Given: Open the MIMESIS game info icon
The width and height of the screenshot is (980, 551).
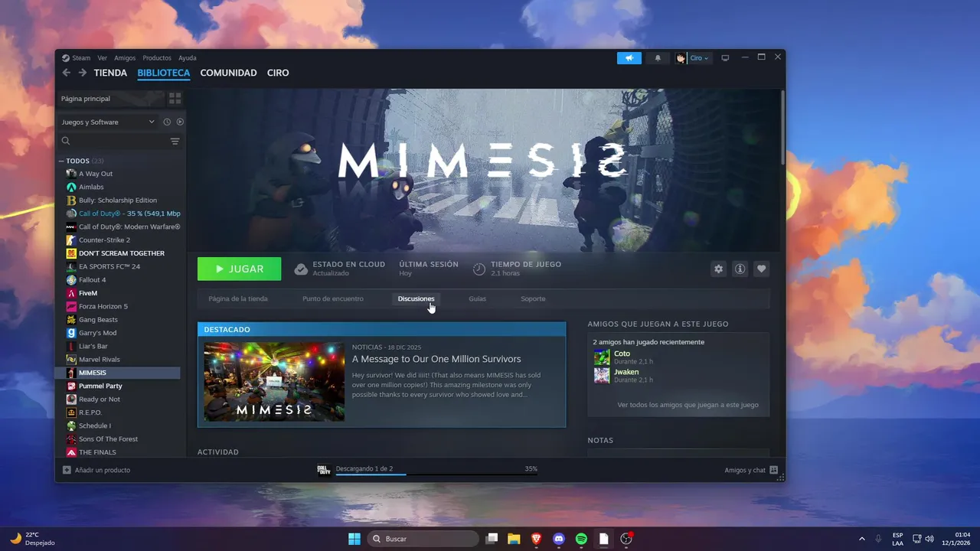Looking at the screenshot, I should tap(740, 269).
